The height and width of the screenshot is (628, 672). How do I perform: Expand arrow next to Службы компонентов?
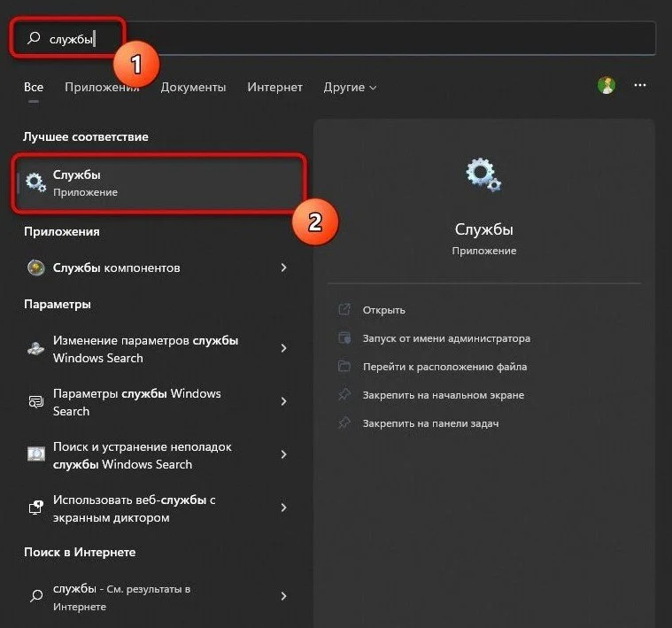[283, 267]
